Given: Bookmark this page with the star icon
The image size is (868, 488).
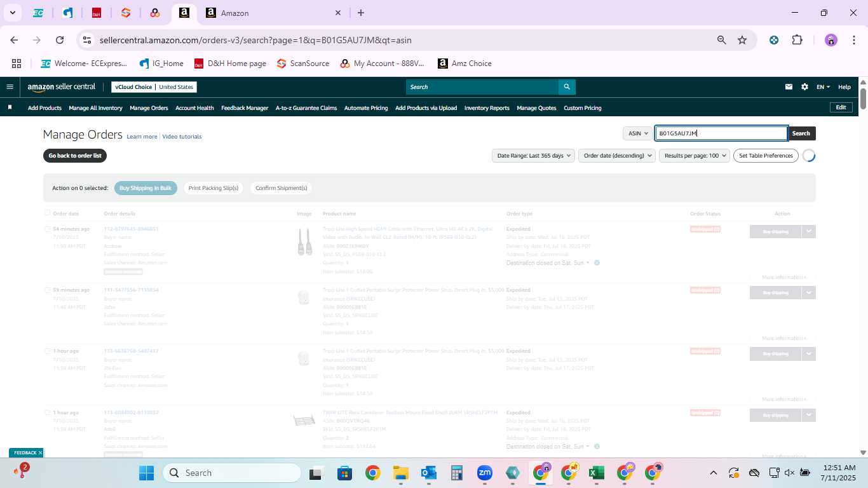Looking at the screenshot, I should (742, 40).
